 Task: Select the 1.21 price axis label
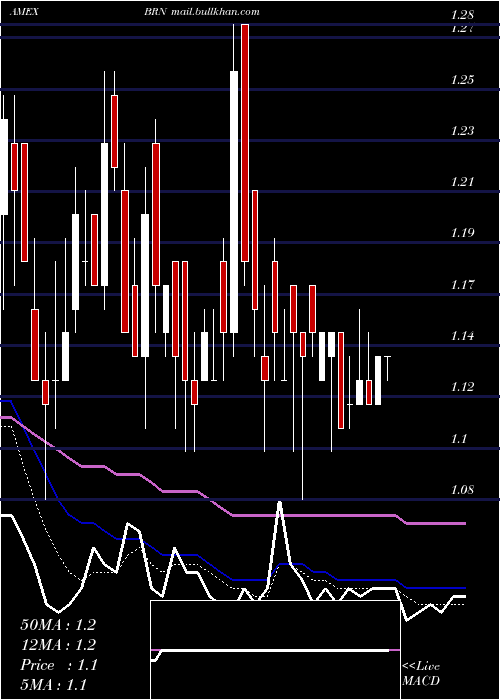(x=462, y=182)
